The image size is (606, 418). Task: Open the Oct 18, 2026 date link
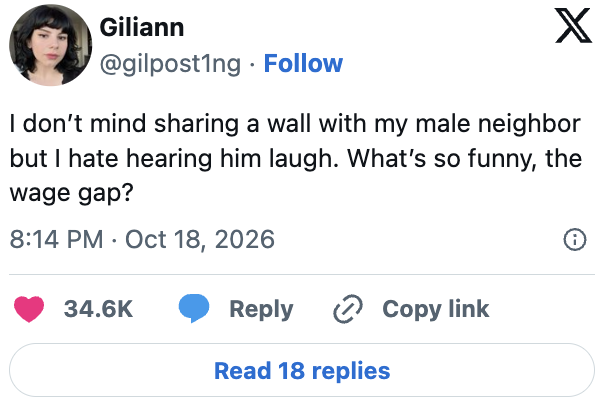pyautogui.click(x=200, y=240)
